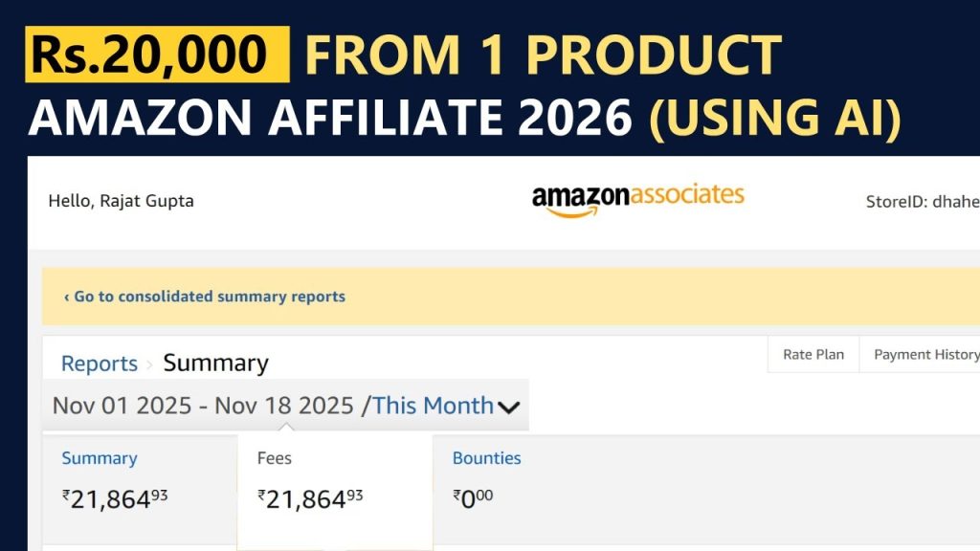This screenshot has width=980, height=551.
Task: Click the Amazon Associates logo
Action: pos(637,199)
